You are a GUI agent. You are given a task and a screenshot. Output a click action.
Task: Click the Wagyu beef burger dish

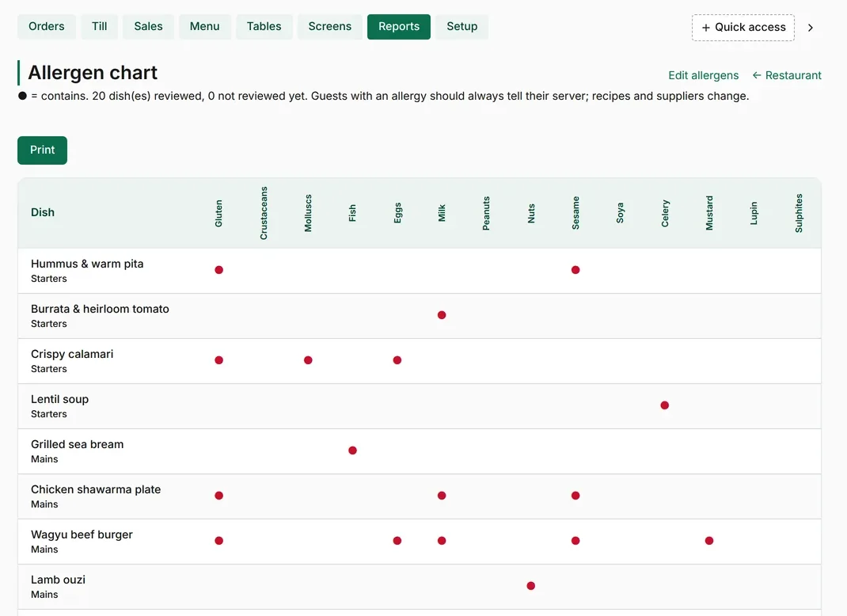click(x=82, y=534)
